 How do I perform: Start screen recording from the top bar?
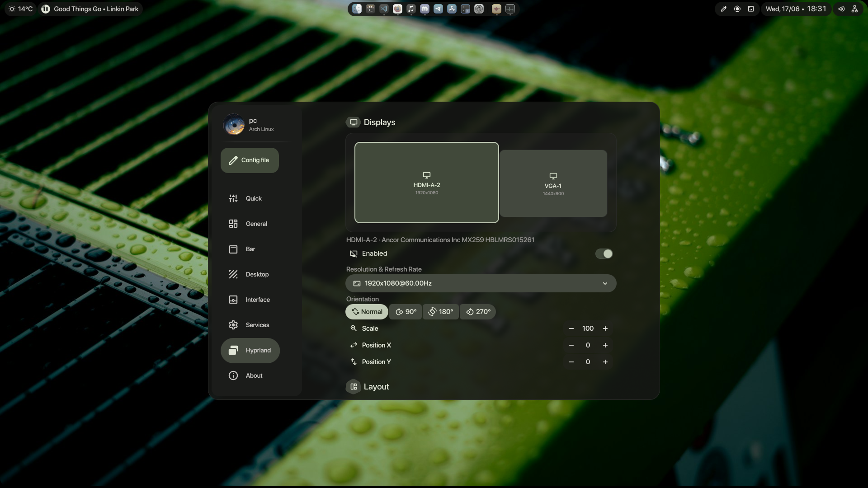[737, 9]
